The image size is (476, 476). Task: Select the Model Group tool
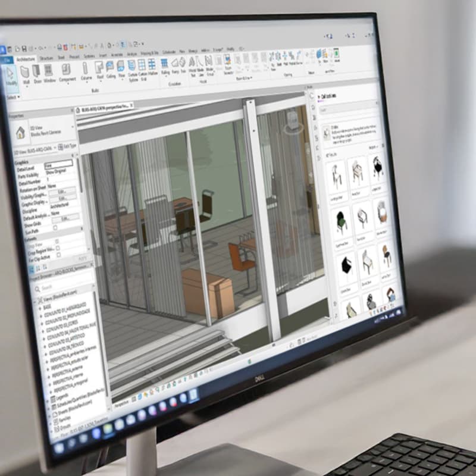coord(209,66)
